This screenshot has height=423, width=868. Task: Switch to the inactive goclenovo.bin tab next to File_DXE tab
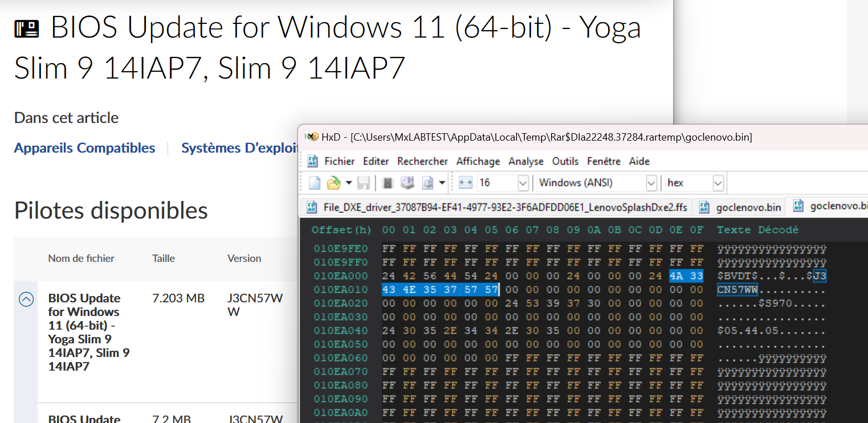point(740,207)
